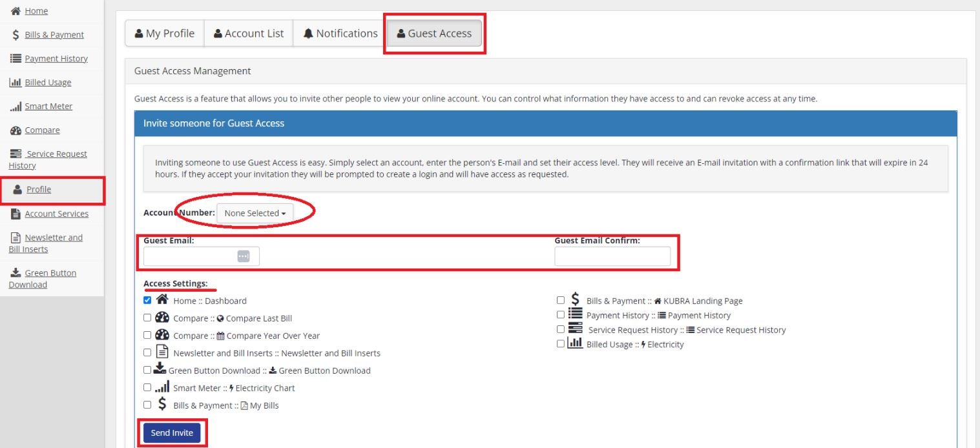Screen dimensions: 980x448
Task: Enable Compare Last Bill access checkbox
Action: (x=147, y=318)
